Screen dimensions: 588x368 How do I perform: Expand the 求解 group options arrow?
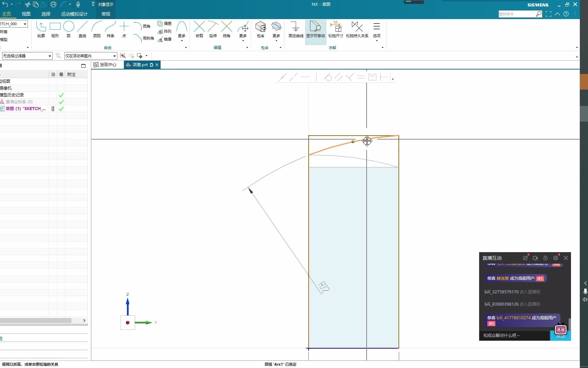(x=382, y=48)
